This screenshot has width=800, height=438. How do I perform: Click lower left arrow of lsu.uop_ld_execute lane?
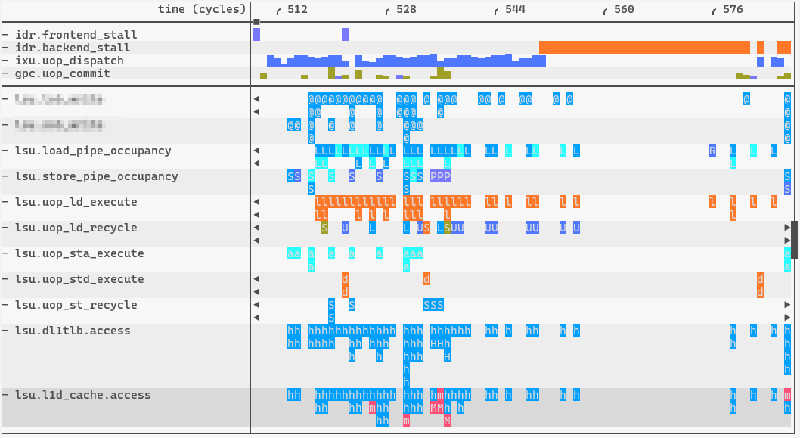(257, 215)
